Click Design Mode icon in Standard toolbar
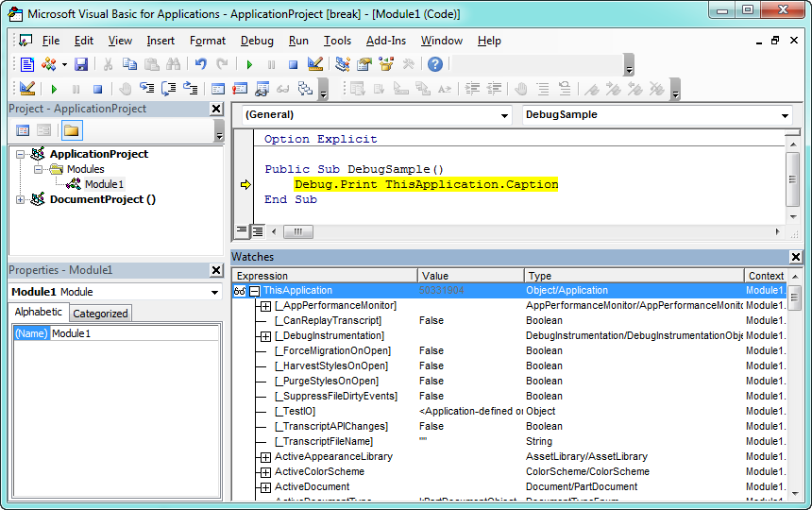Viewport: 812px width, 510px height. (x=314, y=64)
